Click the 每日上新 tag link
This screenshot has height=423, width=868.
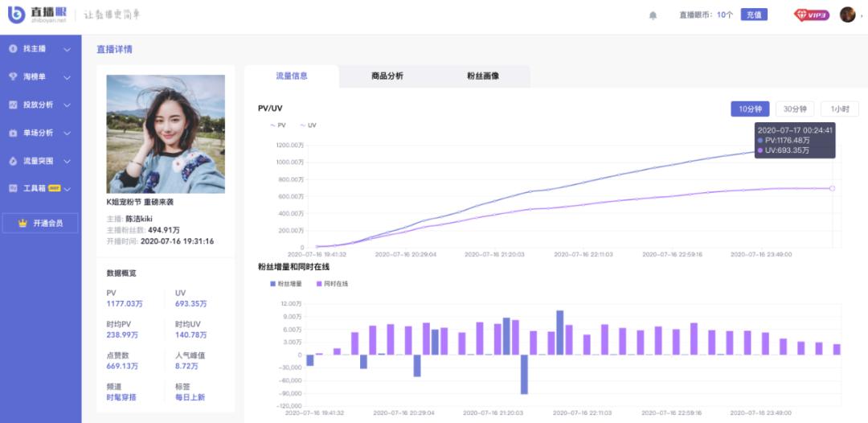(190, 397)
